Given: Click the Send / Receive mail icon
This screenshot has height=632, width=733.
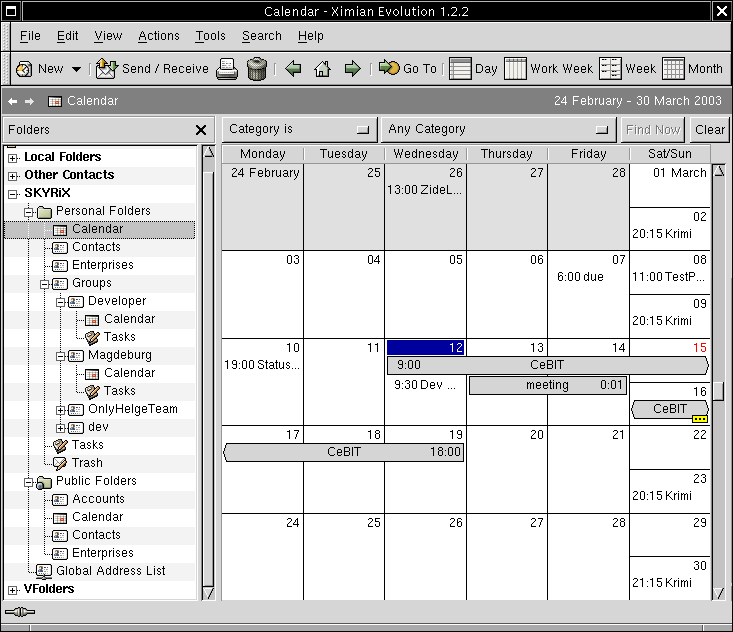Looking at the screenshot, I should [106, 69].
